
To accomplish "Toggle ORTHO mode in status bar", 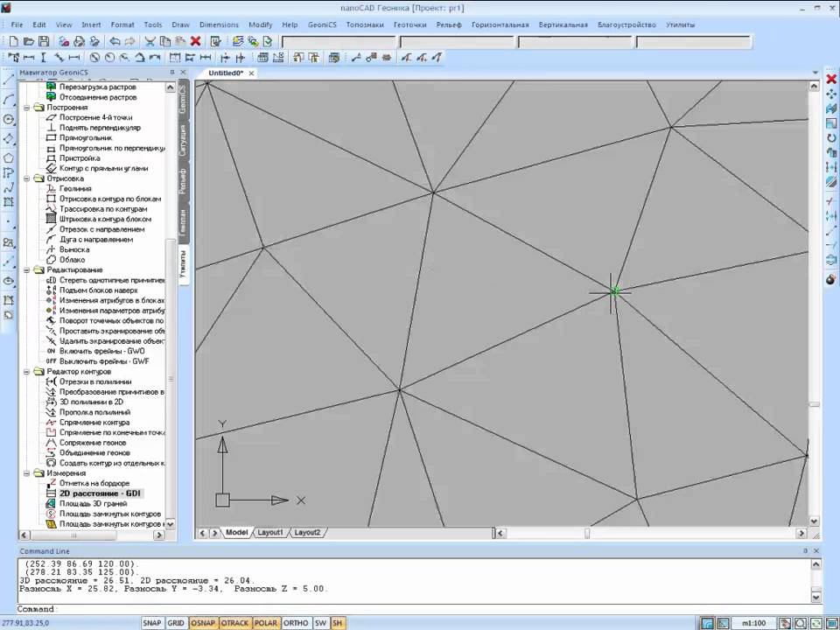I will [296, 623].
